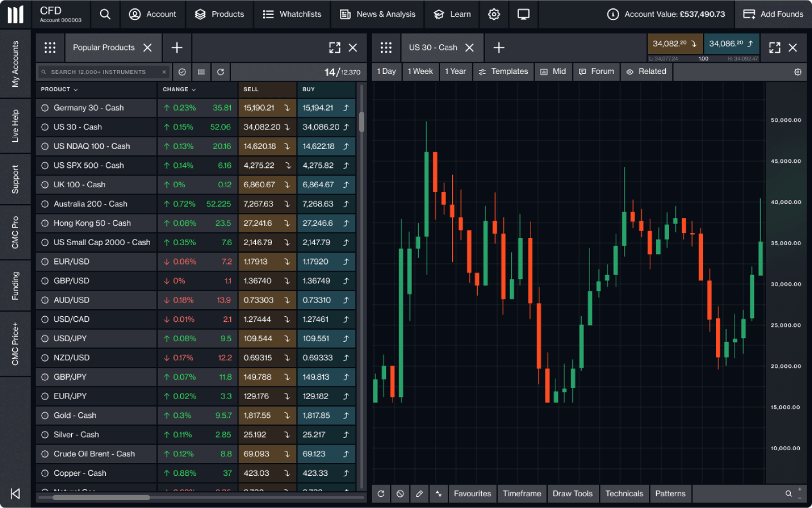Refresh the Popular Products list
Image resolution: width=812 pixels, height=508 pixels.
[x=221, y=72]
